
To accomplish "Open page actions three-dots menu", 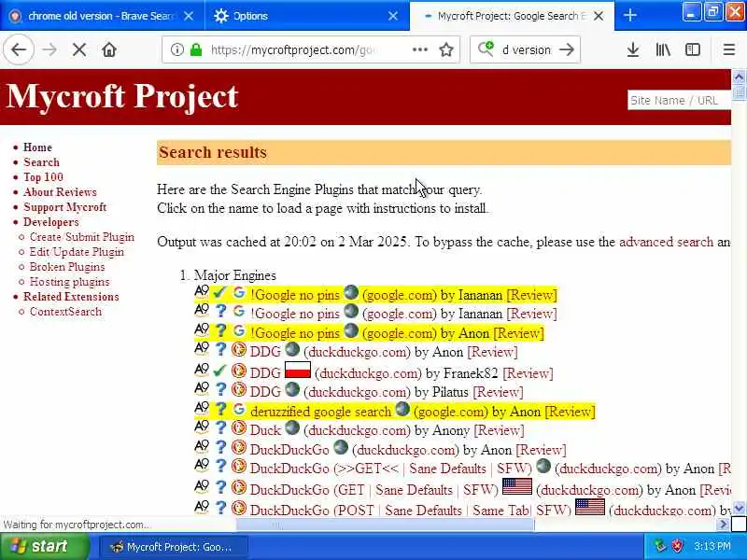I will click(419, 49).
